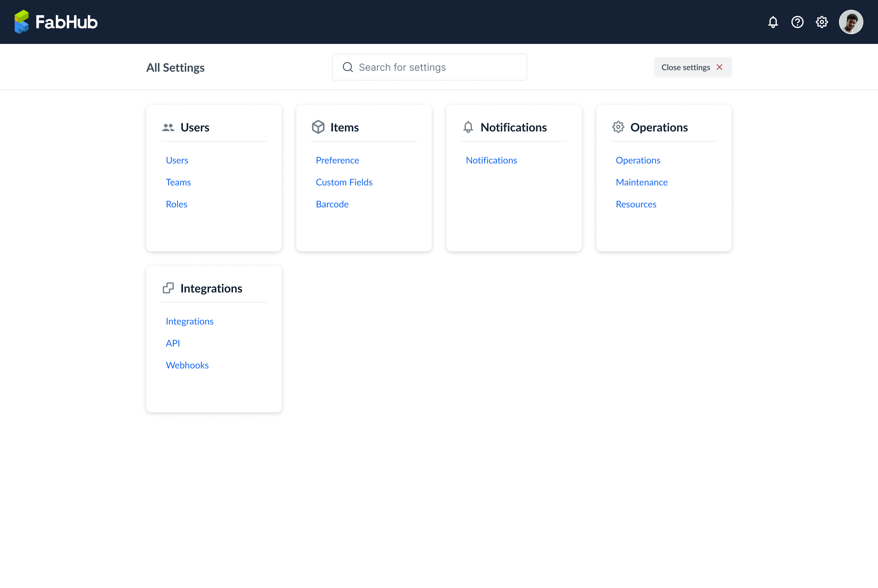Click the FabHub logo

click(56, 22)
